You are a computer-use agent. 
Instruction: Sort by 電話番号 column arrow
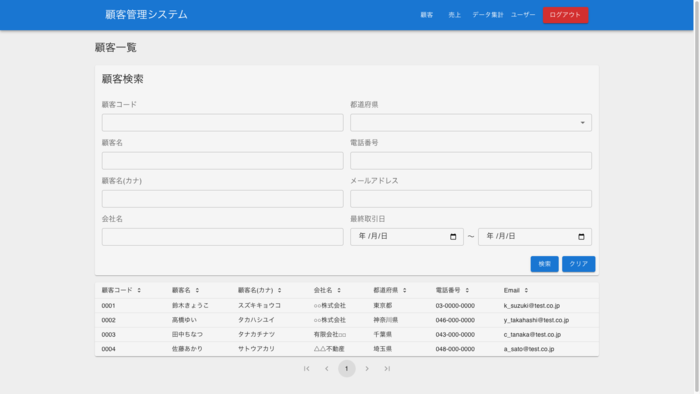tap(467, 290)
